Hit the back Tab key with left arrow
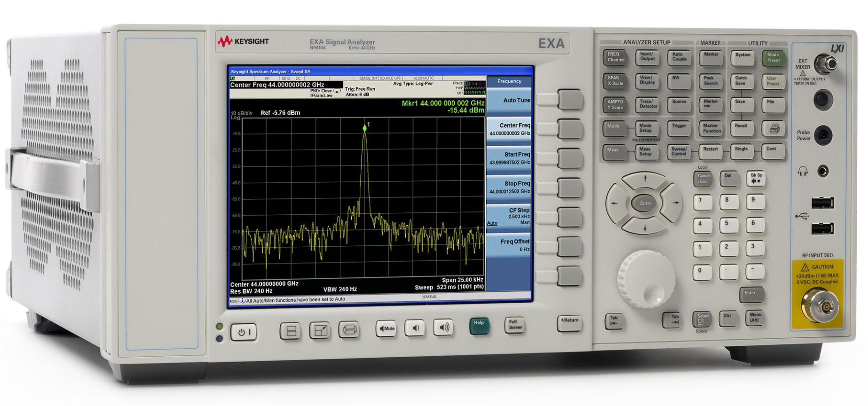The width and height of the screenshot is (868, 406). (x=614, y=321)
